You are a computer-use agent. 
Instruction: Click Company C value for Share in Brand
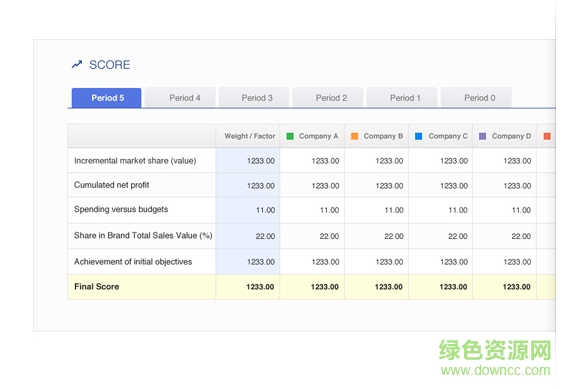(458, 236)
